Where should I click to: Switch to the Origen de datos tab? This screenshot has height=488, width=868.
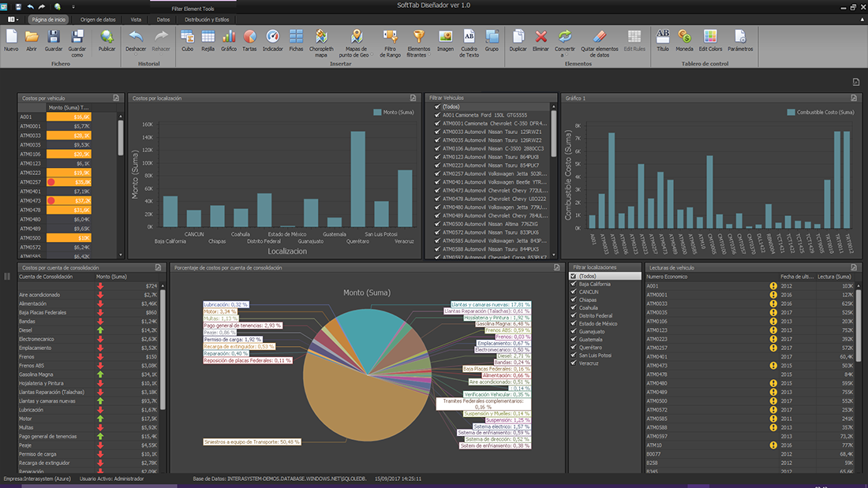click(98, 20)
